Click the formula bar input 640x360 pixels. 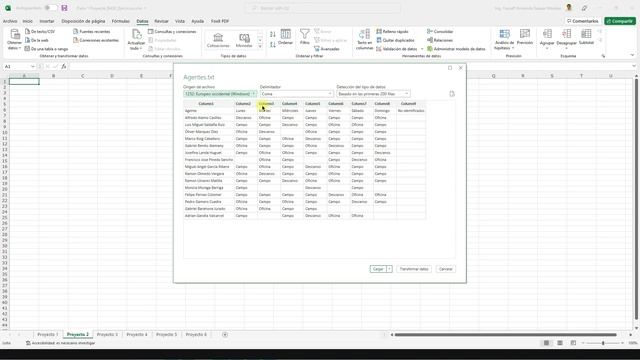(351, 67)
